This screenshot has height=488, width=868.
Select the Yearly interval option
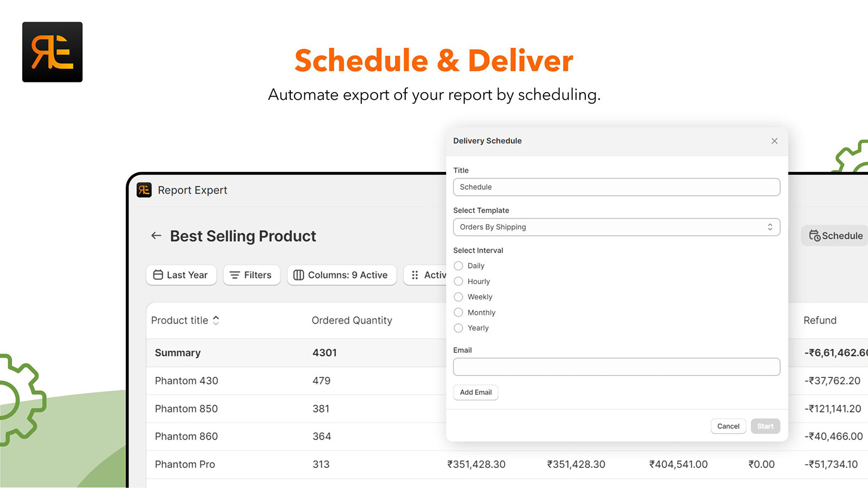(458, 328)
